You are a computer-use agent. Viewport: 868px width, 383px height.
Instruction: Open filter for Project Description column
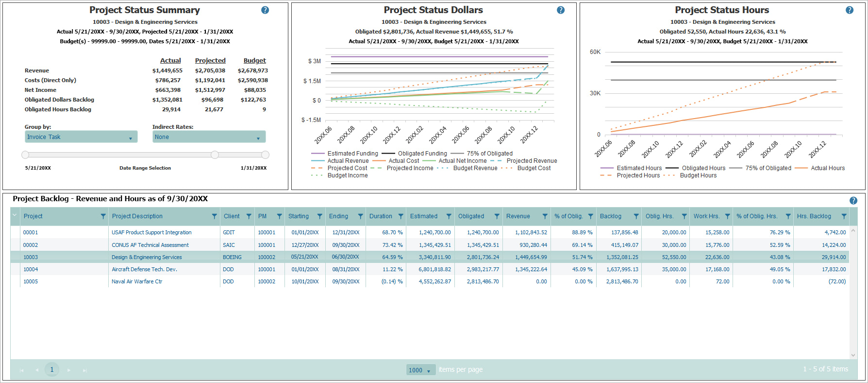point(214,216)
